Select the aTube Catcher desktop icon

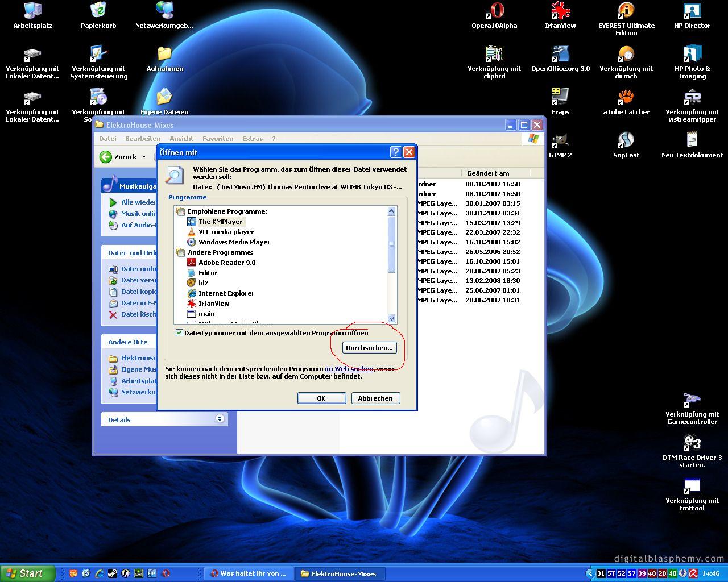626,102
